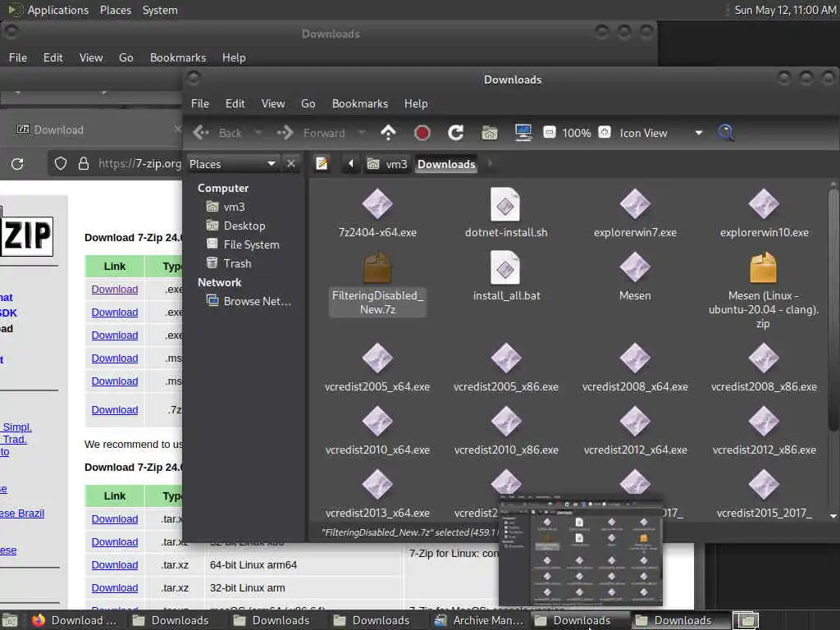Open the Go menu of front Downloads window
840x630 pixels.
308,103
